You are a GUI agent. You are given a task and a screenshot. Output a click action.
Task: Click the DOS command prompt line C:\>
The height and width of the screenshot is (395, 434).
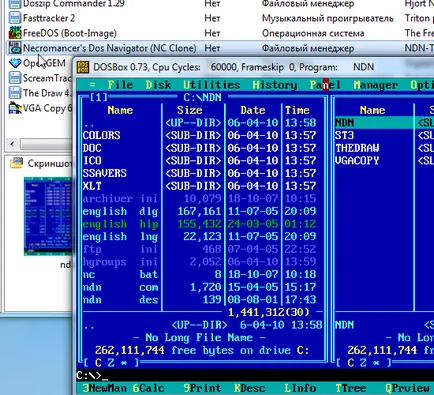92,376
